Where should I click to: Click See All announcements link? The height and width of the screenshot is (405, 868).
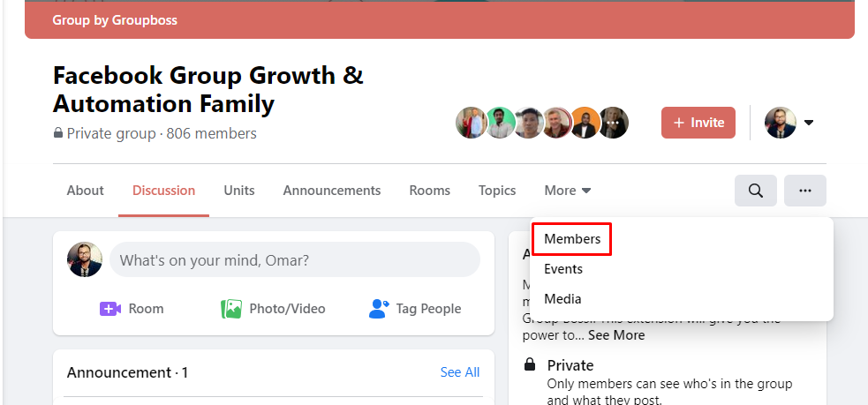click(460, 372)
